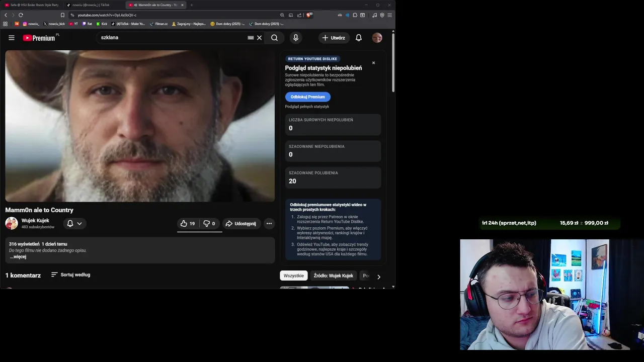Open the Kick bookmark
644x362 pixels.
(x=102, y=24)
